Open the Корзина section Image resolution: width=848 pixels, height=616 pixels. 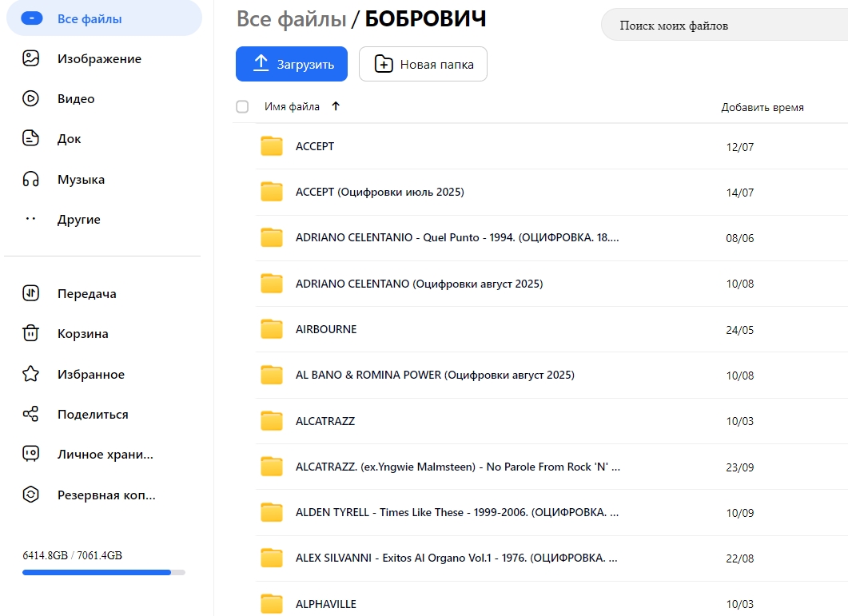83,334
